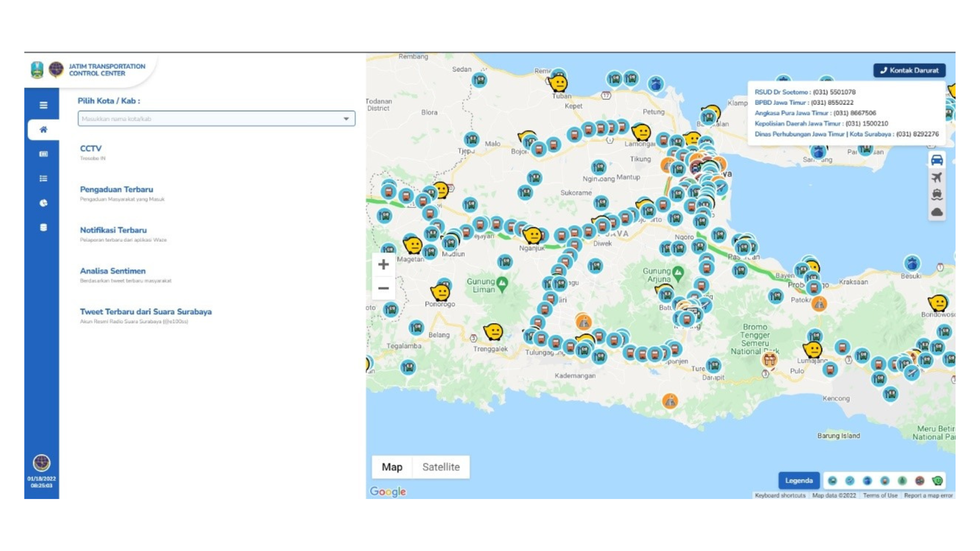Switch to Satellite view tab
Screen dimensions: 980x551
tap(441, 467)
